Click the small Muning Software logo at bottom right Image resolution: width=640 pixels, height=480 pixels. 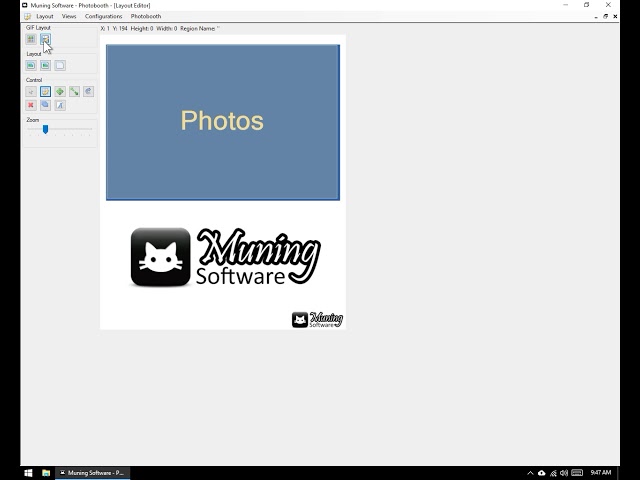click(317, 320)
